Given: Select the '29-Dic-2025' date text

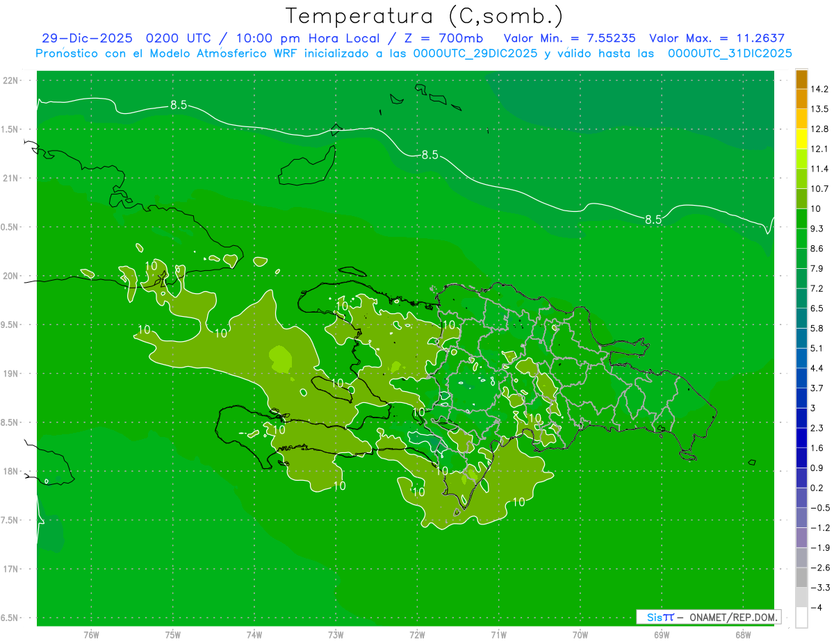Looking at the screenshot, I should coord(87,39).
